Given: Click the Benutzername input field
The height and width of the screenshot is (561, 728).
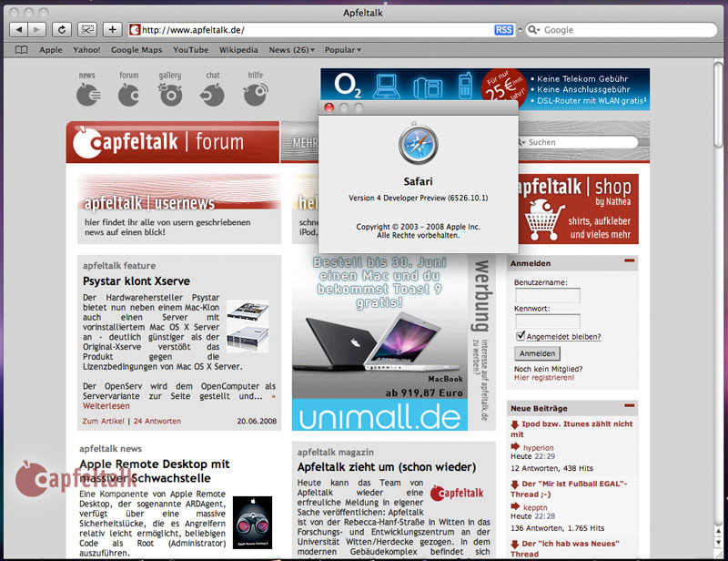Looking at the screenshot, I should (x=548, y=295).
